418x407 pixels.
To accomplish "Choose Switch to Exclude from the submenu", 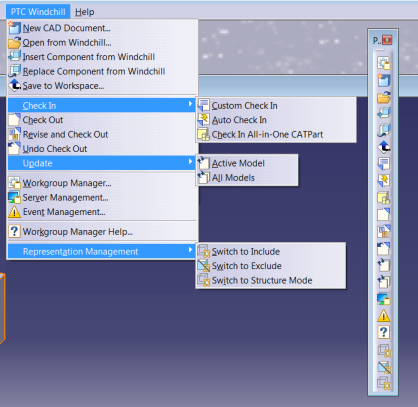I will tap(271, 266).
